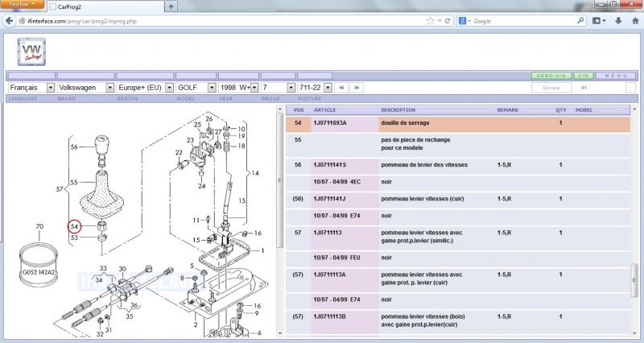Select article 1J0711141S
644x343 pixels.
pyautogui.click(x=329, y=165)
